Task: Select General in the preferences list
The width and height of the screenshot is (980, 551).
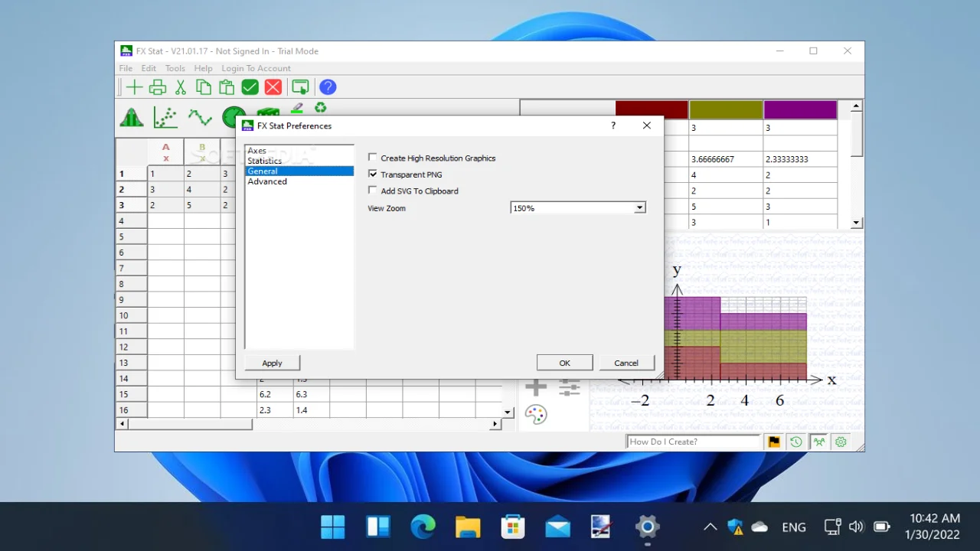Action: (x=299, y=171)
